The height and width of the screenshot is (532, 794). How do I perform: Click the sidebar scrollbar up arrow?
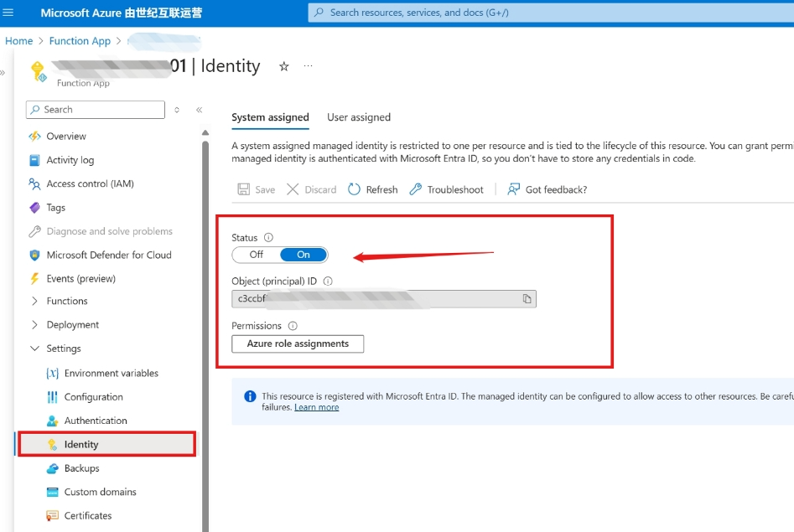pyautogui.click(x=205, y=132)
